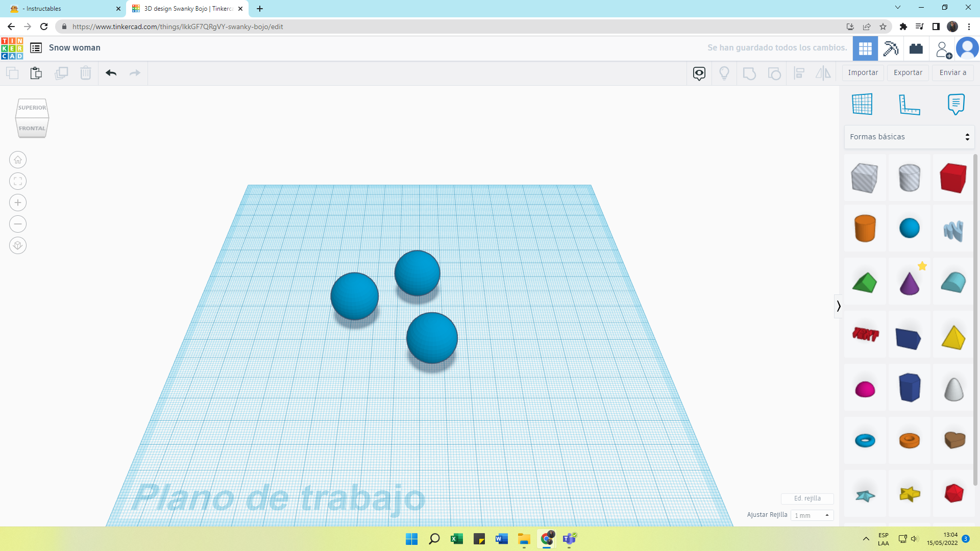980x551 pixels.
Task: Select the striped hole cylinder shape
Action: pos(909,178)
